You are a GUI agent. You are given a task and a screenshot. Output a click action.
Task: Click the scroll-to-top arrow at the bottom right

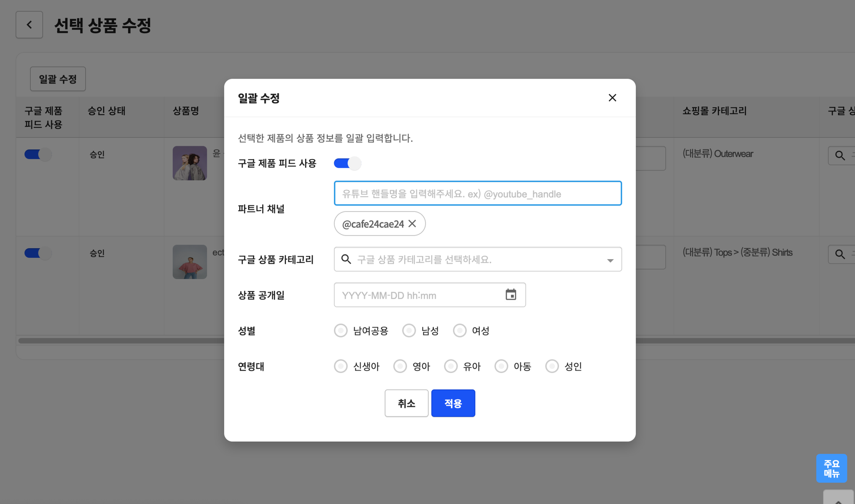838,499
